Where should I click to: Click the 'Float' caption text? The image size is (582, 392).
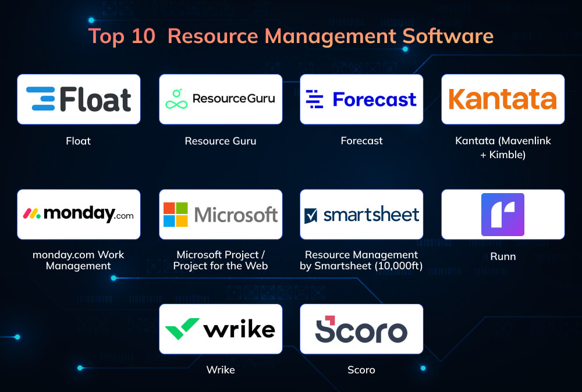point(79,141)
